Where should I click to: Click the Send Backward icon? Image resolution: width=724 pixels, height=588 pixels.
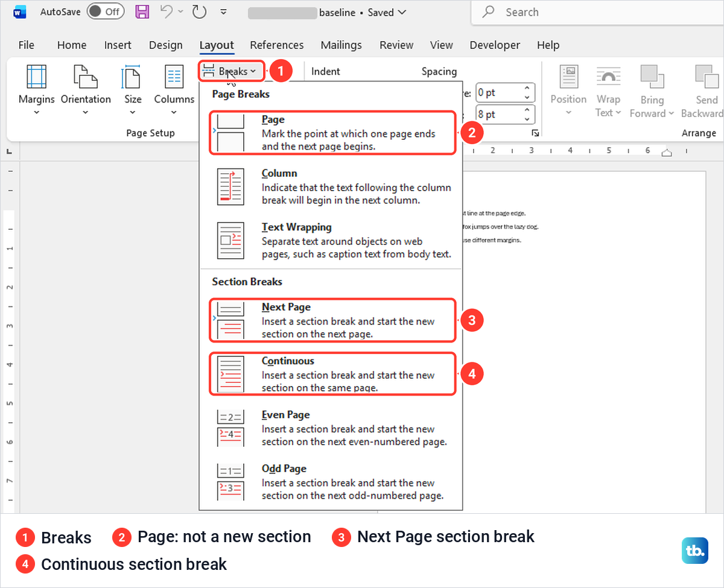[x=707, y=77]
